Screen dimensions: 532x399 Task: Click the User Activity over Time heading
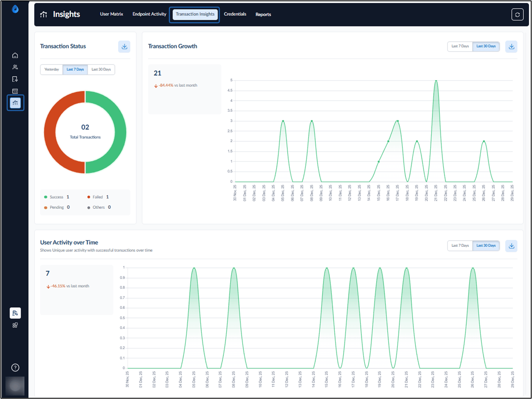point(69,243)
